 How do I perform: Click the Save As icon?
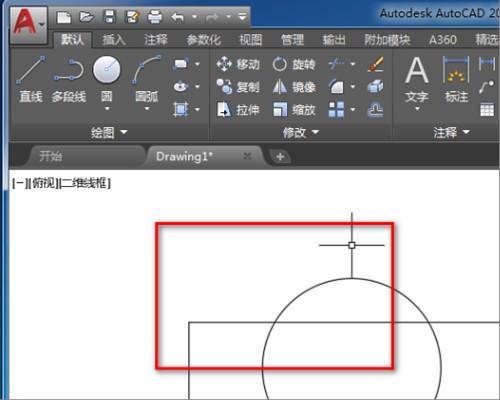pyautogui.click(x=132, y=17)
